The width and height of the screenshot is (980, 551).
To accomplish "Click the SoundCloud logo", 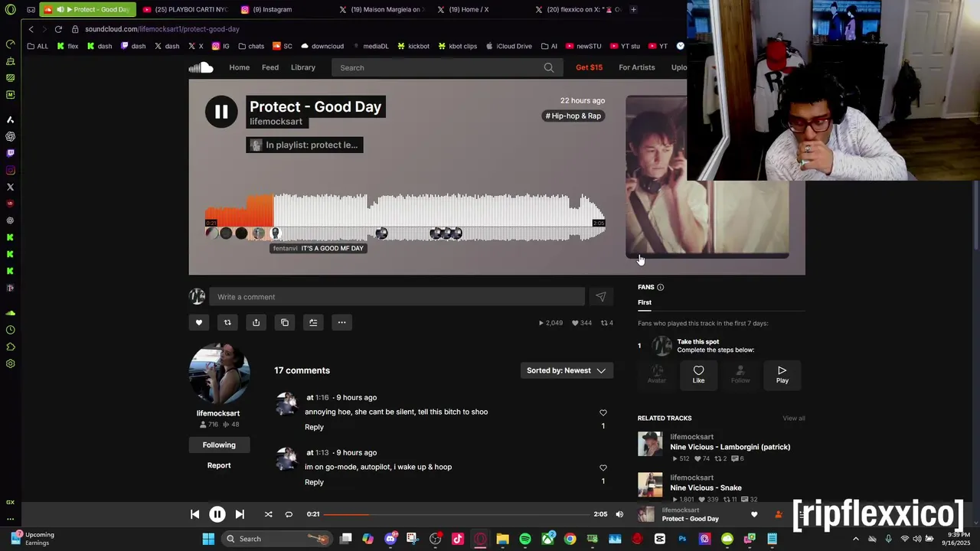I will (201, 67).
